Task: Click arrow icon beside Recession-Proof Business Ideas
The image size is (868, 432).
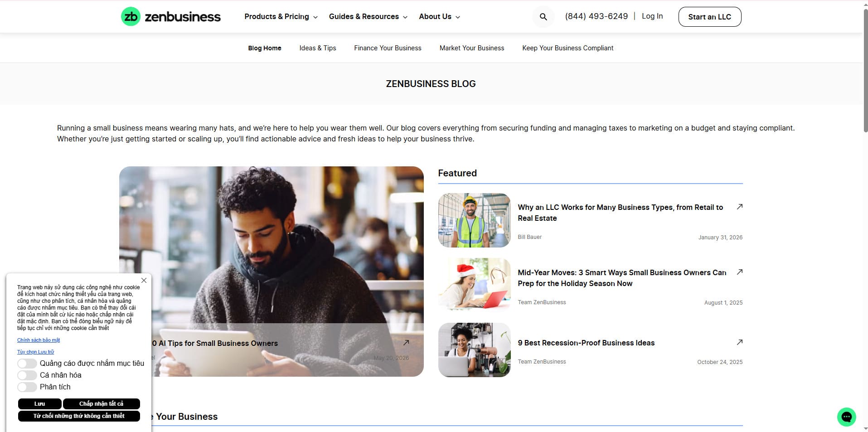Action: 739,342
